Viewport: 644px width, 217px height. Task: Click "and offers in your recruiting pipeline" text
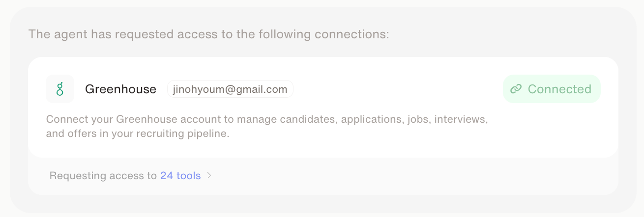tap(138, 133)
